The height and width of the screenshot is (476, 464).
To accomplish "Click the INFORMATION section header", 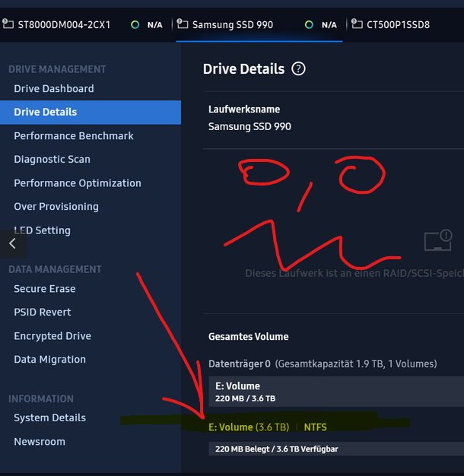I will 41,398.
